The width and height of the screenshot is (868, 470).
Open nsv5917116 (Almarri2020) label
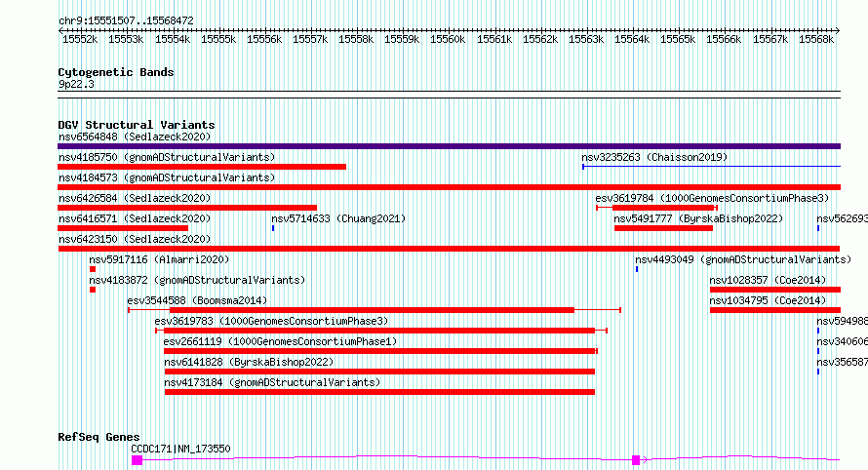(159, 259)
